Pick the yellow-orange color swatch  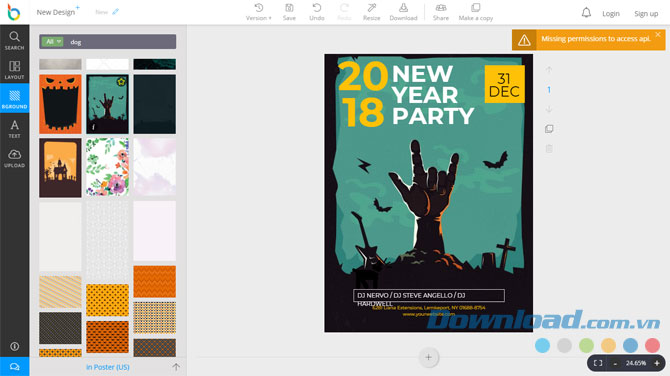[x=608, y=345]
